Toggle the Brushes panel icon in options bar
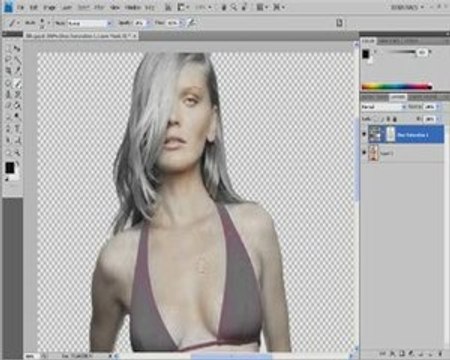The width and height of the screenshot is (450, 360). point(339,23)
